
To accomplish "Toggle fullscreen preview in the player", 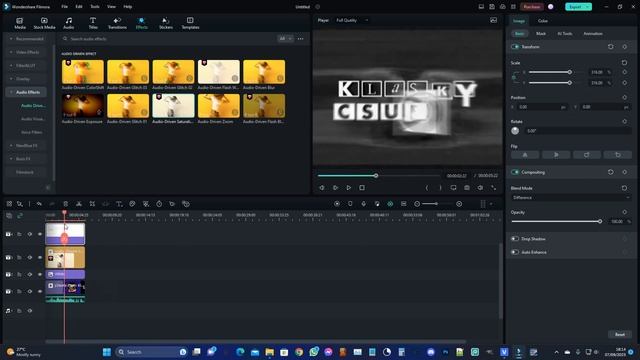I will [x=493, y=188].
